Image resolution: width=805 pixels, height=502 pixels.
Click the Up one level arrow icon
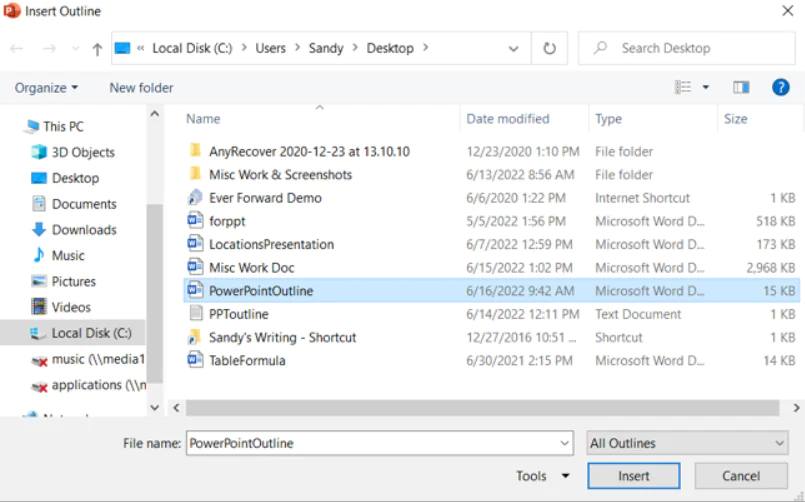pyautogui.click(x=97, y=48)
